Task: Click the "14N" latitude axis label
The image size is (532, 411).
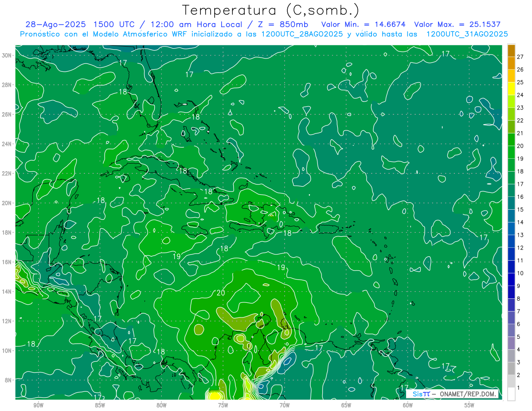Action: pos(7,291)
